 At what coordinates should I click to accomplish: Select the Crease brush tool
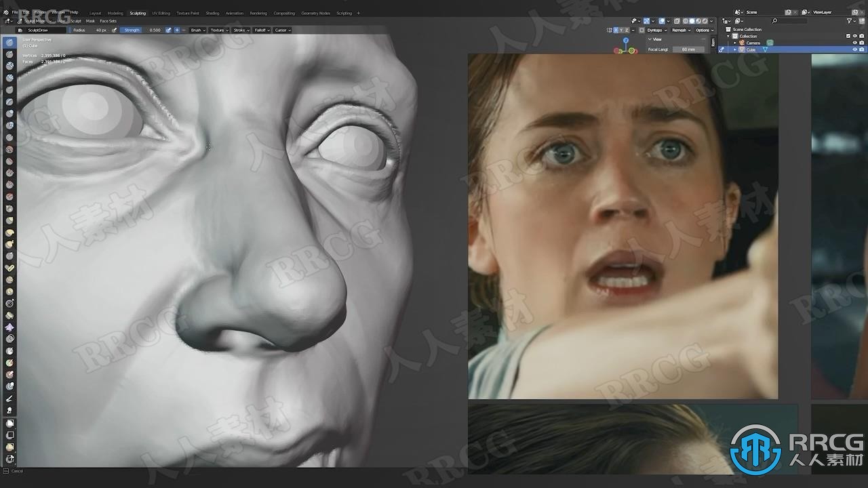[x=10, y=137]
